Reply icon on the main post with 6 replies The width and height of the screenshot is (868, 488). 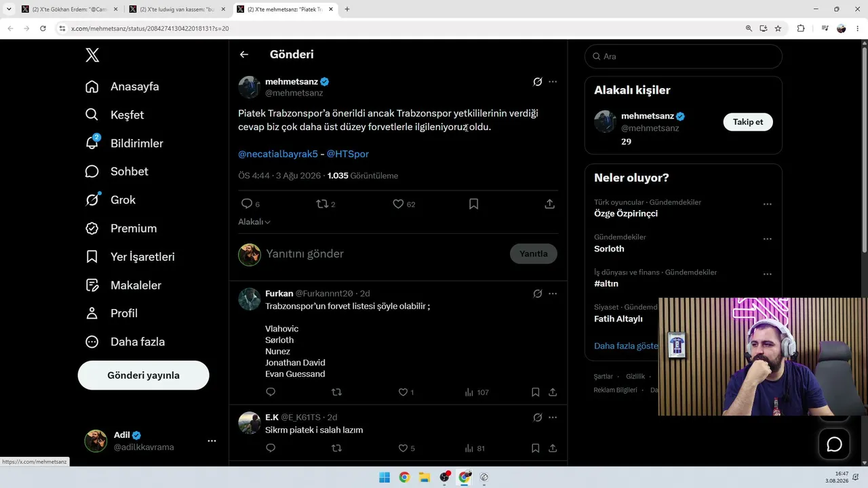coord(247,204)
